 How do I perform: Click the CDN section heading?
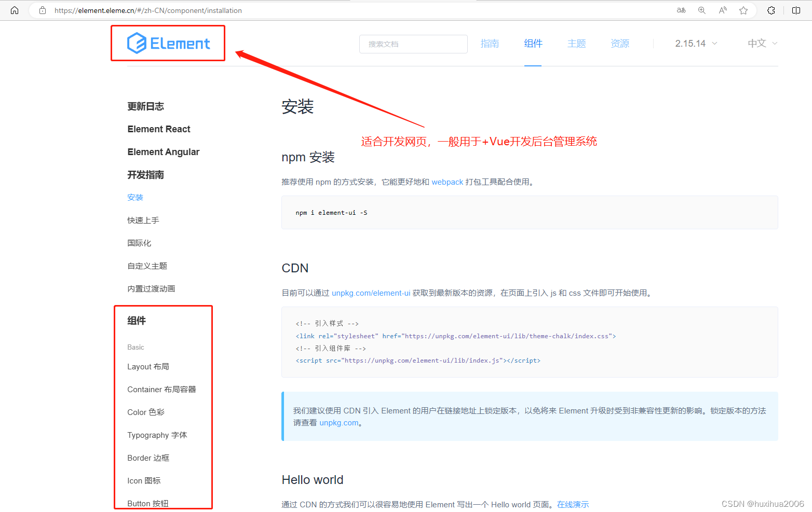[295, 268]
